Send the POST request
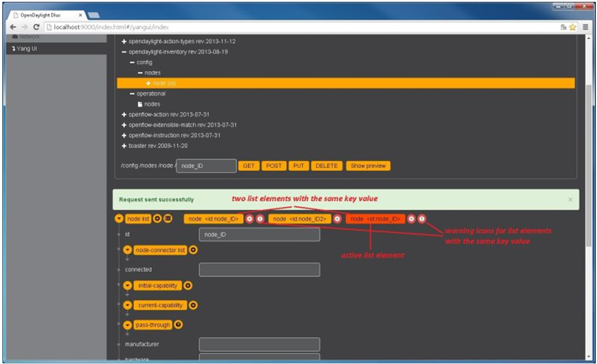The image size is (597, 364). point(274,166)
